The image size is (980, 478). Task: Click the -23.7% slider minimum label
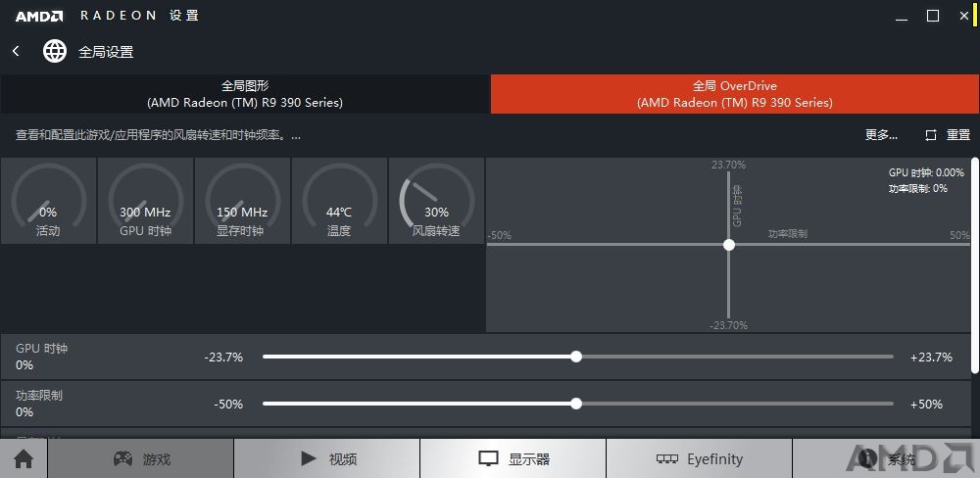(x=223, y=358)
